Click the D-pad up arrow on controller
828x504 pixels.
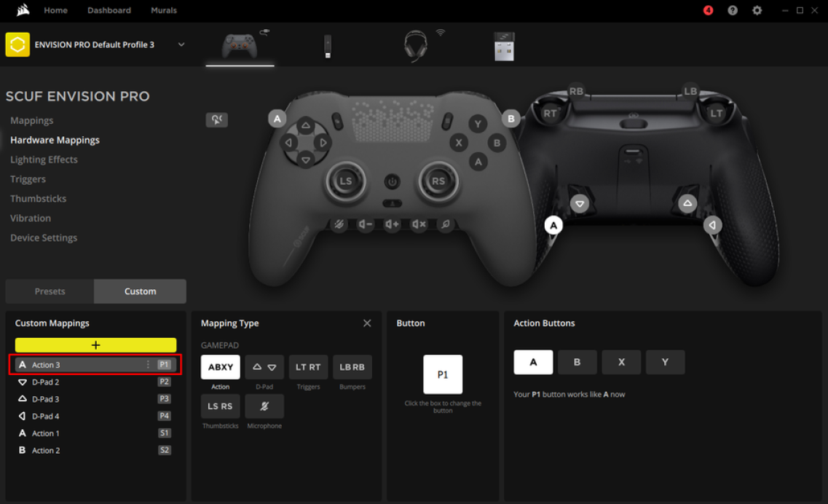tap(306, 126)
